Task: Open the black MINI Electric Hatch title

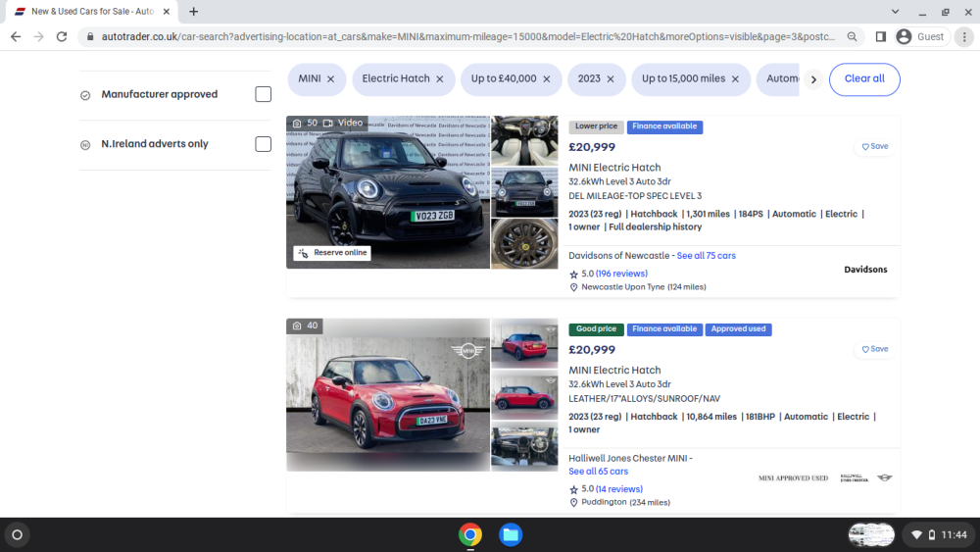Action: [614, 168]
